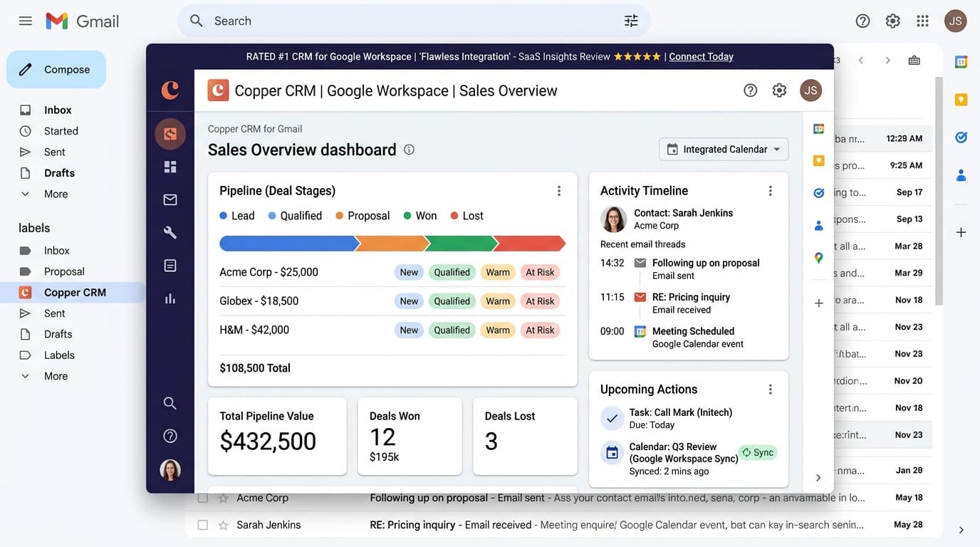Click the orange Proposal pipeline stage segment
Image resolution: width=980 pixels, height=547 pixels.
tap(392, 244)
